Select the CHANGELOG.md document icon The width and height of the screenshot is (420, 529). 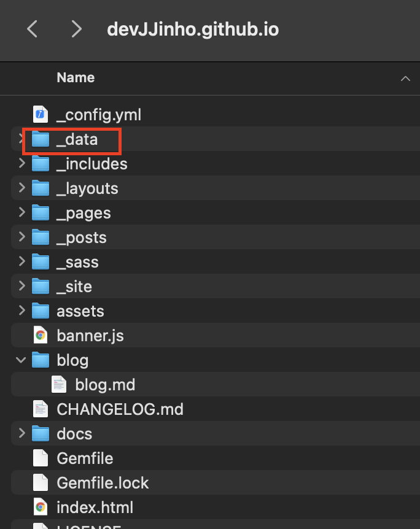click(41, 409)
